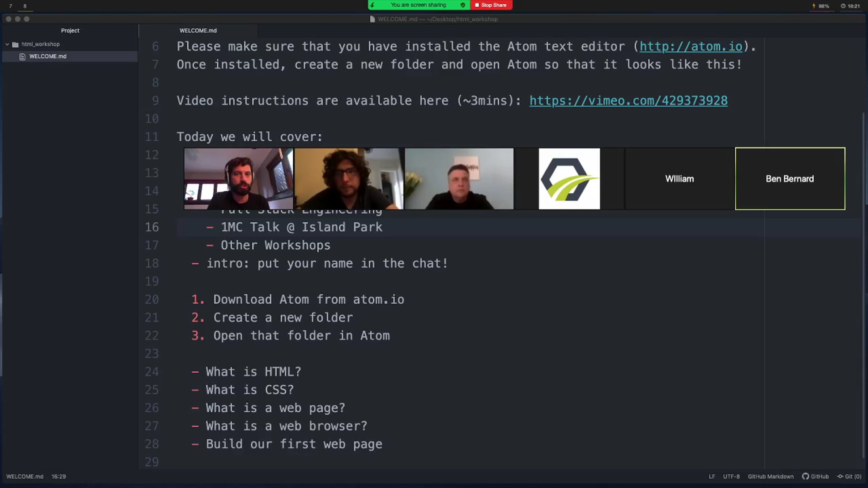Click the Project panel header
Screen dimensions: 868x488
(70, 31)
